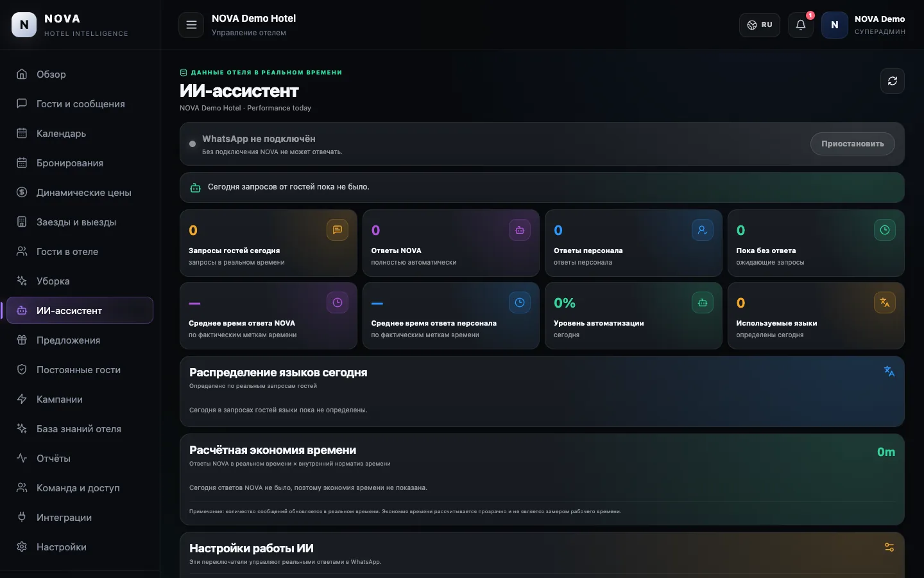
Task: Click clock icon on Среднее время ответа NOVA card
Action: coord(338,302)
